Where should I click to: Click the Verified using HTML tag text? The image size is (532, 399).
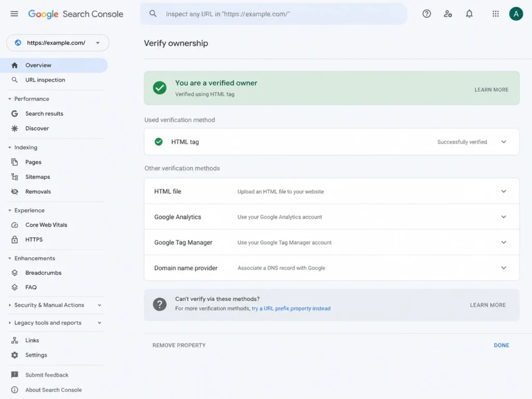click(x=205, y=95)
